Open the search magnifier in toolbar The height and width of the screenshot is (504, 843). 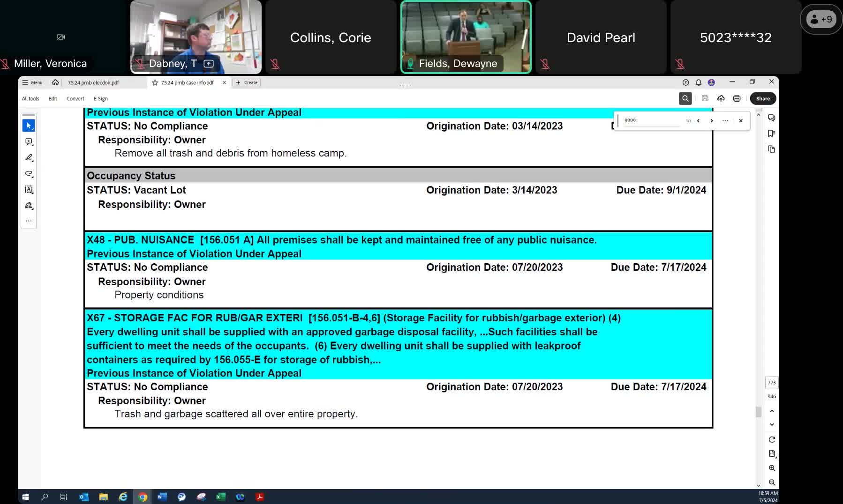coord(685,98)
